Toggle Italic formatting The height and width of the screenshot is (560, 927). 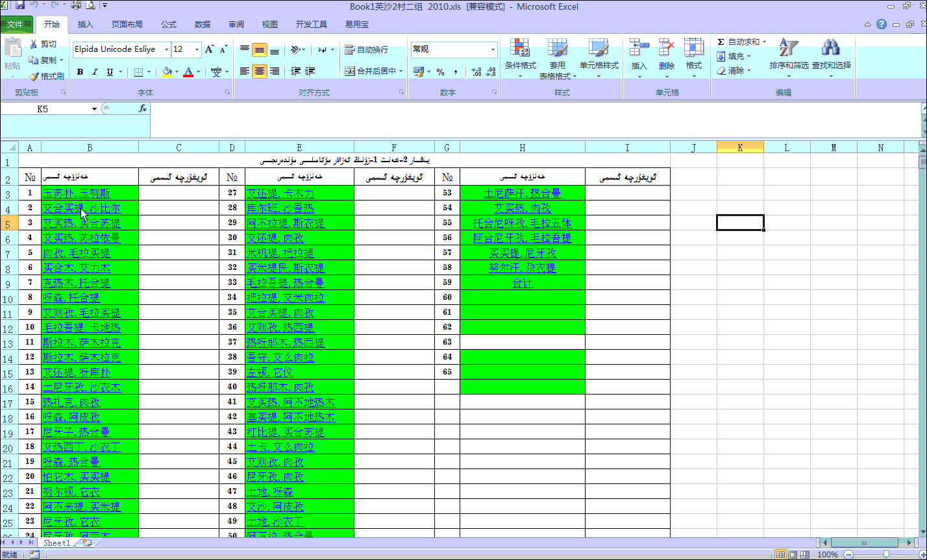pyautogui.click(x=95, y=72)
